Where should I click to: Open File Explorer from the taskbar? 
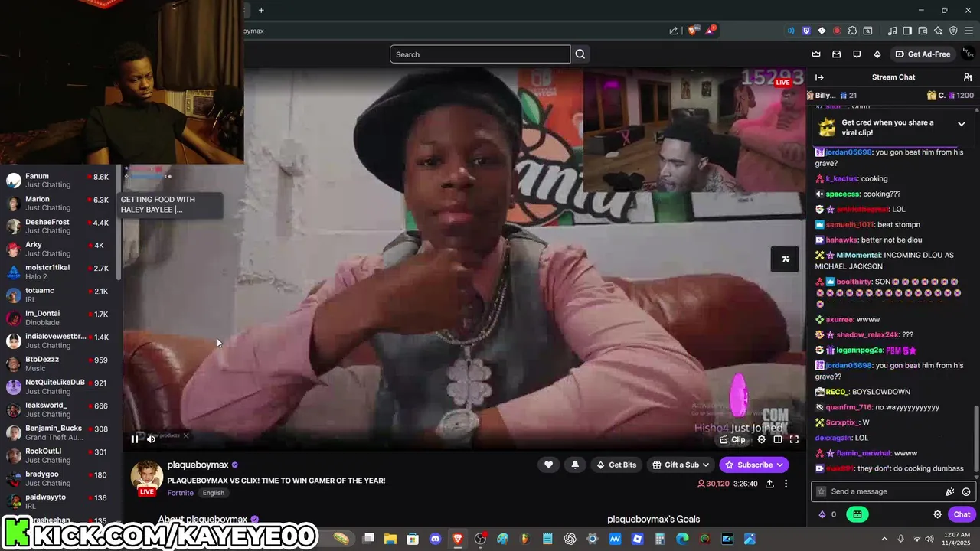[x=390, y=539]
